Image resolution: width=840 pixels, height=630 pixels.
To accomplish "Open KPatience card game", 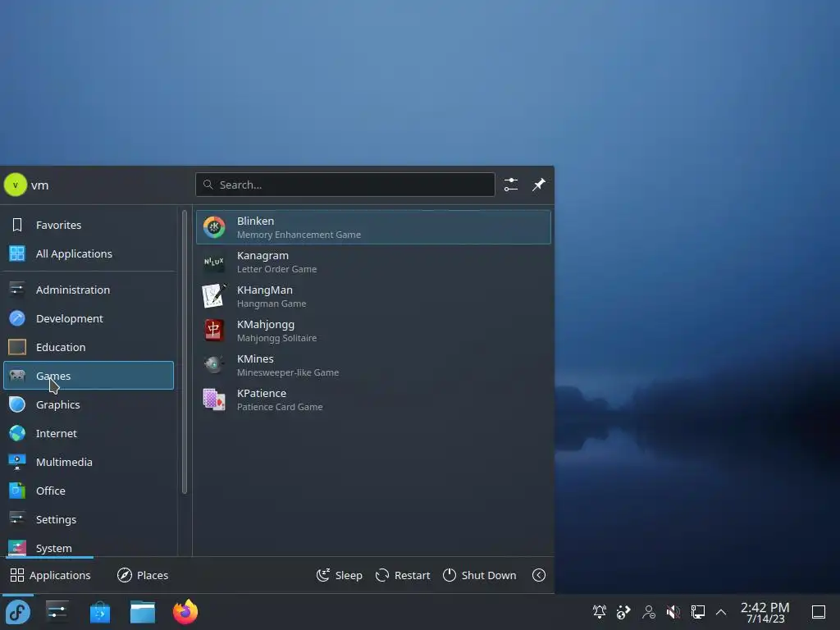I will [x=373, y=399].
